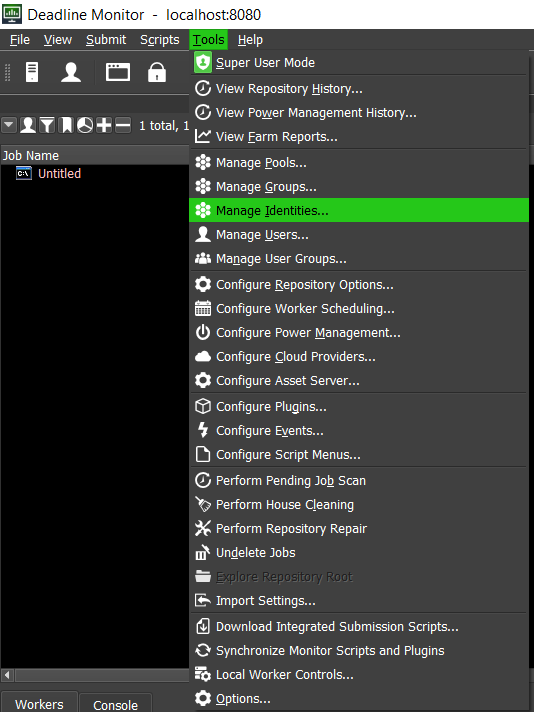
Task: Click the Configure Events lightning icon
Action: [x=203, y=430]
